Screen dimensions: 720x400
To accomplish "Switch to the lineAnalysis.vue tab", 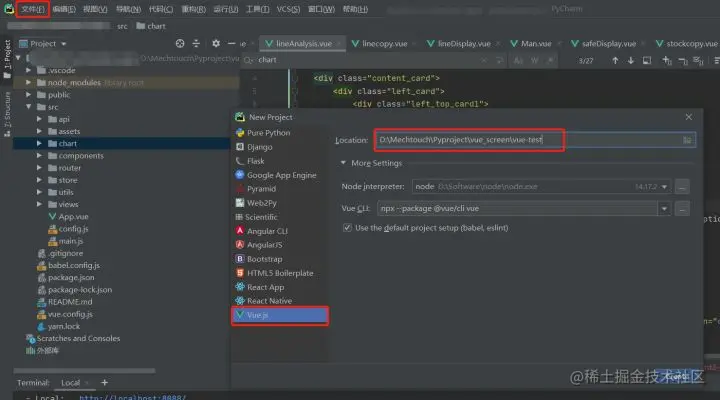I will click(x=303, y=44).
